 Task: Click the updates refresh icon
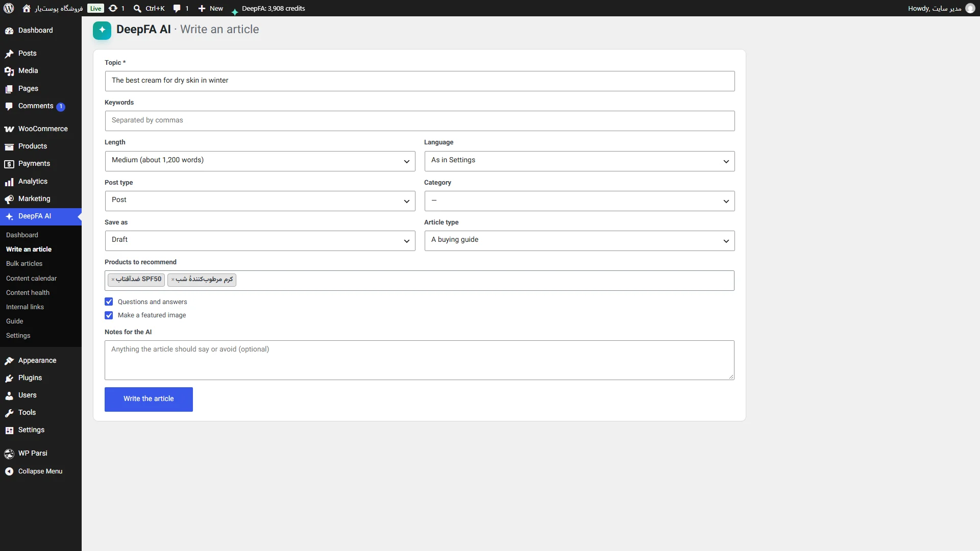(113, 8)
